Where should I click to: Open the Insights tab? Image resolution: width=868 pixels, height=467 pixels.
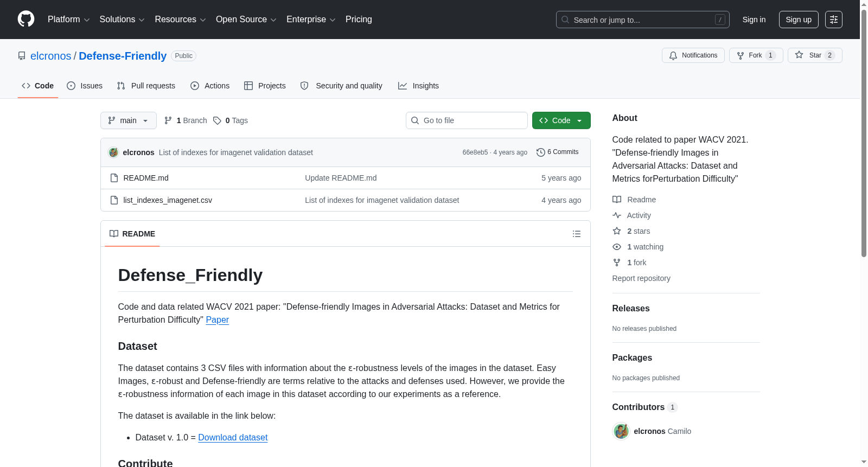418,86
